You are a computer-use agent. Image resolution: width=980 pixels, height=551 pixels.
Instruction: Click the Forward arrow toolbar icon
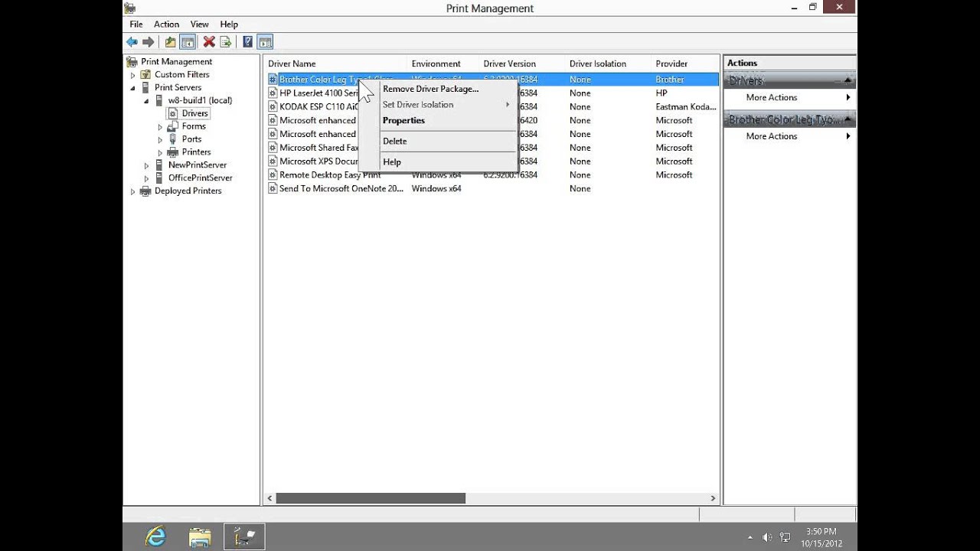149,42
